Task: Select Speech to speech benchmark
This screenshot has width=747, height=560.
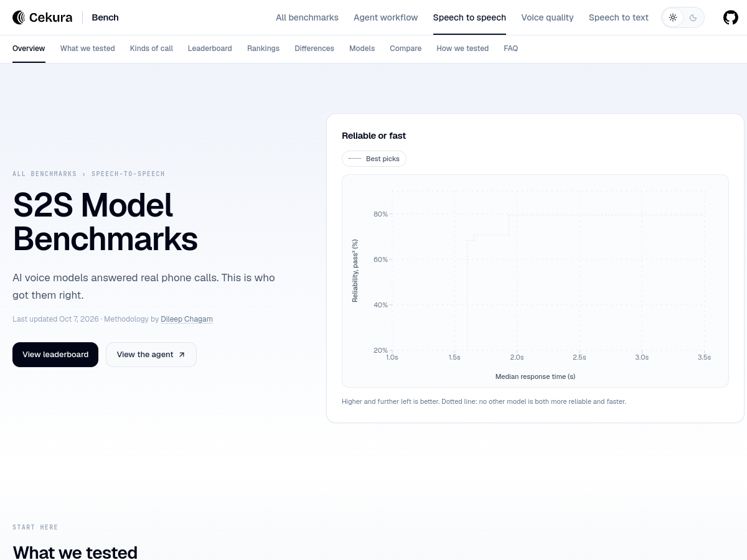Action: pyautogui.click(x=469, y=17)
